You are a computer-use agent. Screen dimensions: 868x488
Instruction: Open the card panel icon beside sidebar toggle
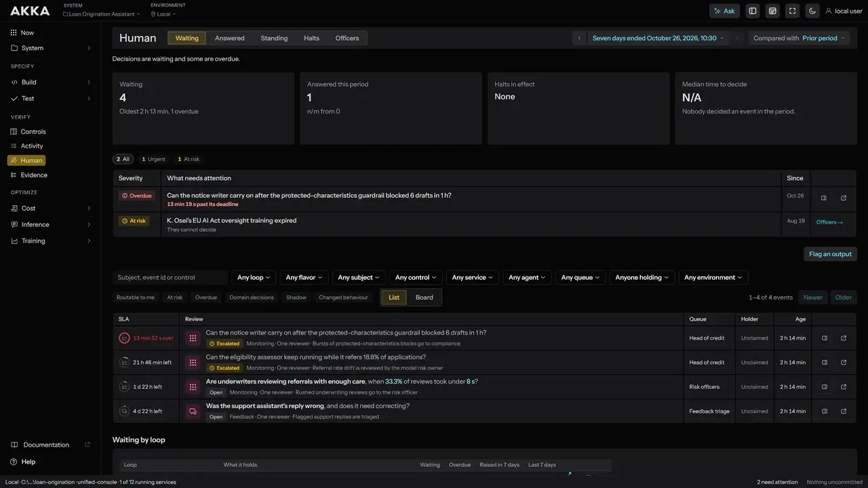coord(772,11)
